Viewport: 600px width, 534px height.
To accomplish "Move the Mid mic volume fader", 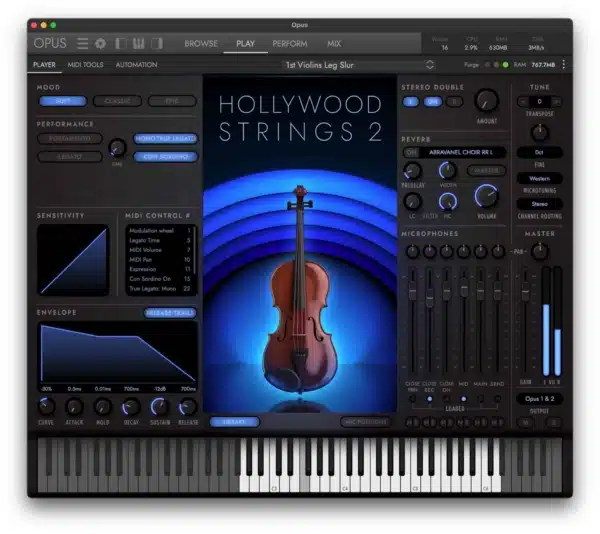I will pos(463,288).
